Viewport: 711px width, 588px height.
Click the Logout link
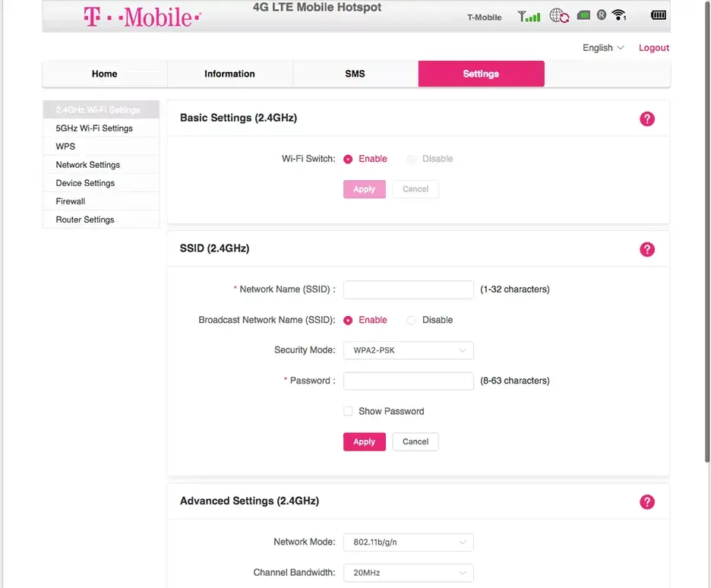point(653,48)
